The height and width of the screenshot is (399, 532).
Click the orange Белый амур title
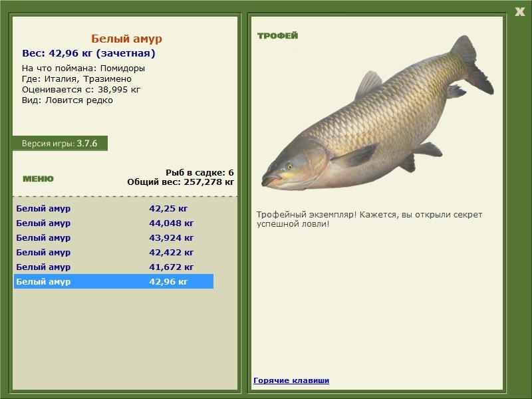point(126,39)
